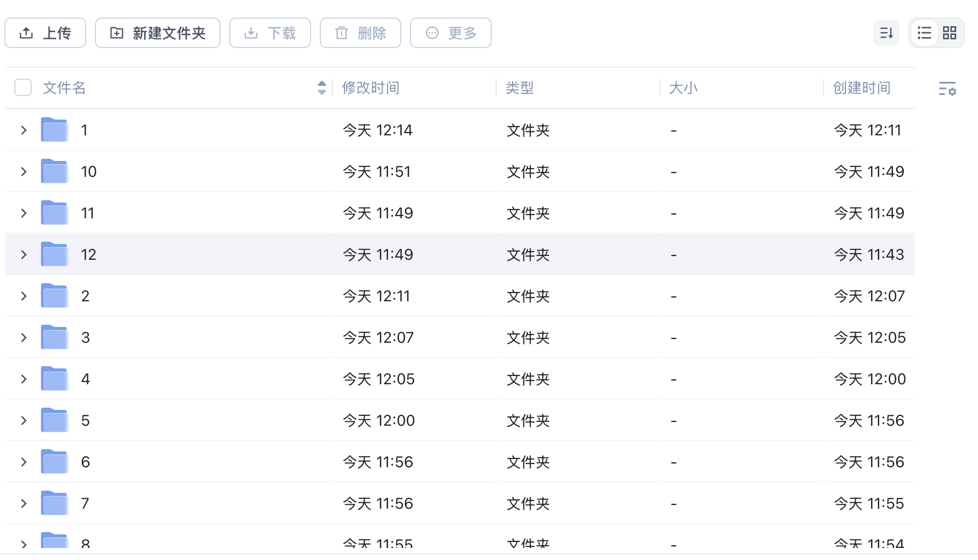Viewport: 978px width, 560px height.
Task: Click the 类型 column header
Action: click(x=520, y=88)
